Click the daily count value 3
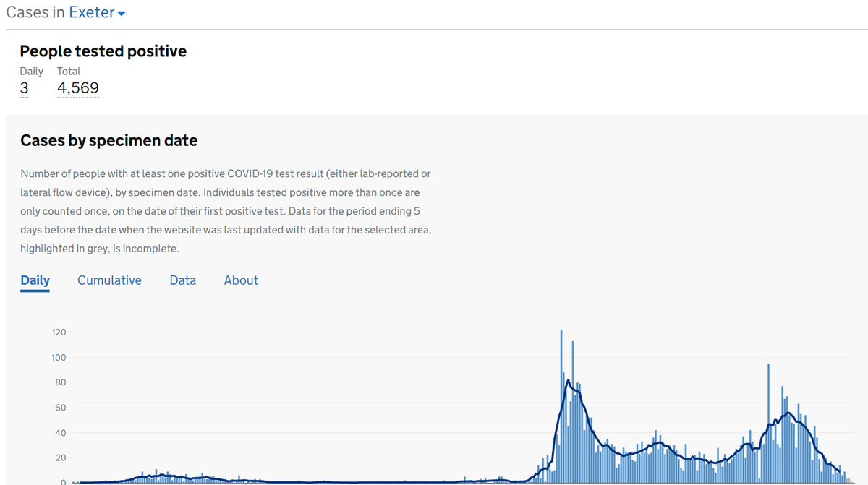 24,88
